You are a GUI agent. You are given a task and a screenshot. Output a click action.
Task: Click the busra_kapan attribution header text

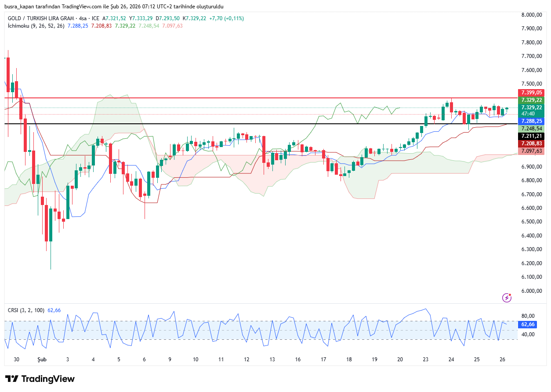114,7
